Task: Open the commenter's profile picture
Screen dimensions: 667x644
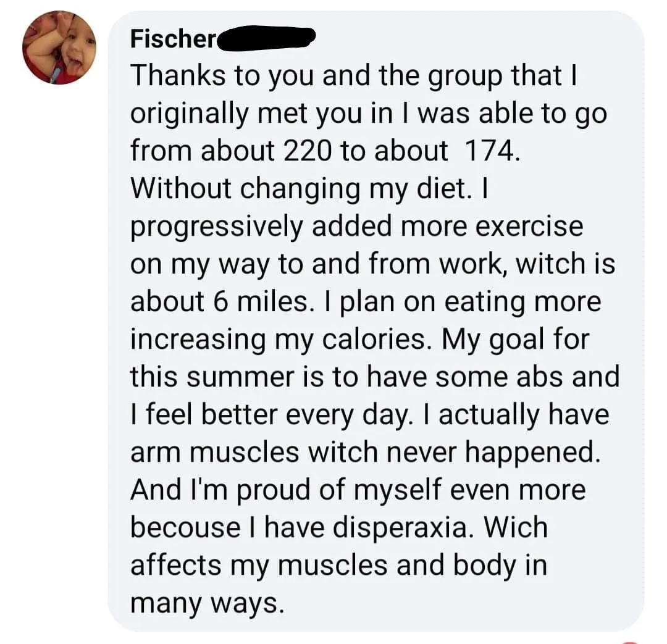Action: [59, 48]
